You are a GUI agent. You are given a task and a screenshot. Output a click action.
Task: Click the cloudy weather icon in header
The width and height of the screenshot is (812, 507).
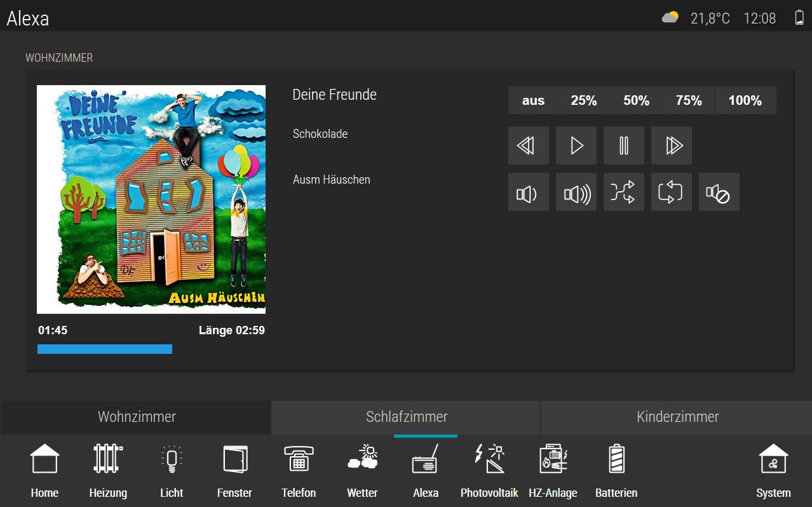(670, 17)
